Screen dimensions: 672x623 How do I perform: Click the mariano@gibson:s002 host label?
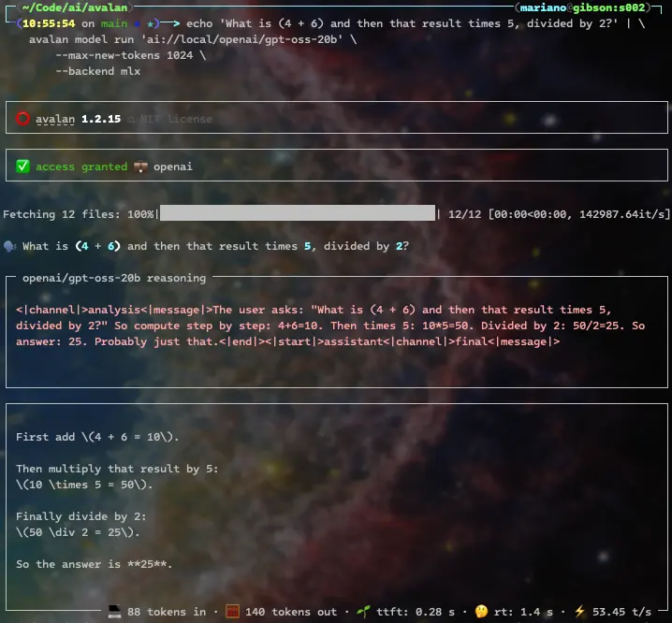(582, 7)
